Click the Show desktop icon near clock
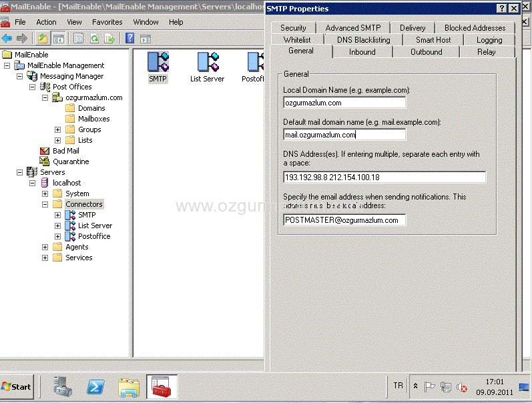 (524, 387)
